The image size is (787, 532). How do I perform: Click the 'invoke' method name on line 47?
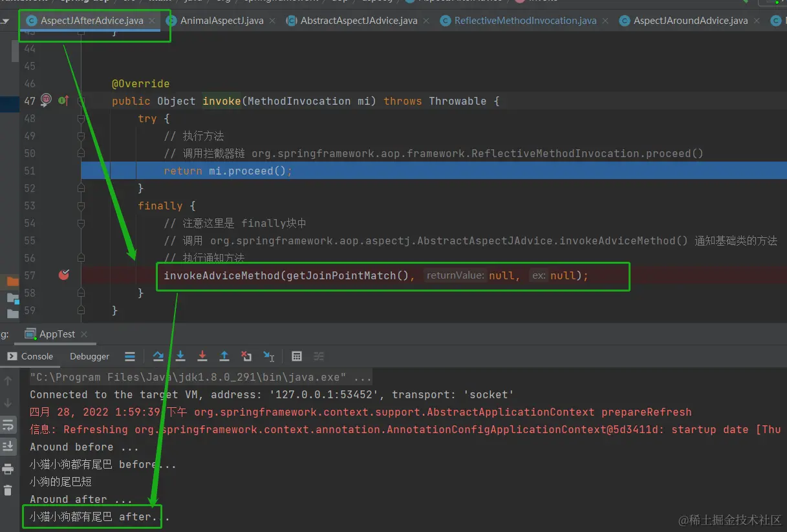[222, 101]
